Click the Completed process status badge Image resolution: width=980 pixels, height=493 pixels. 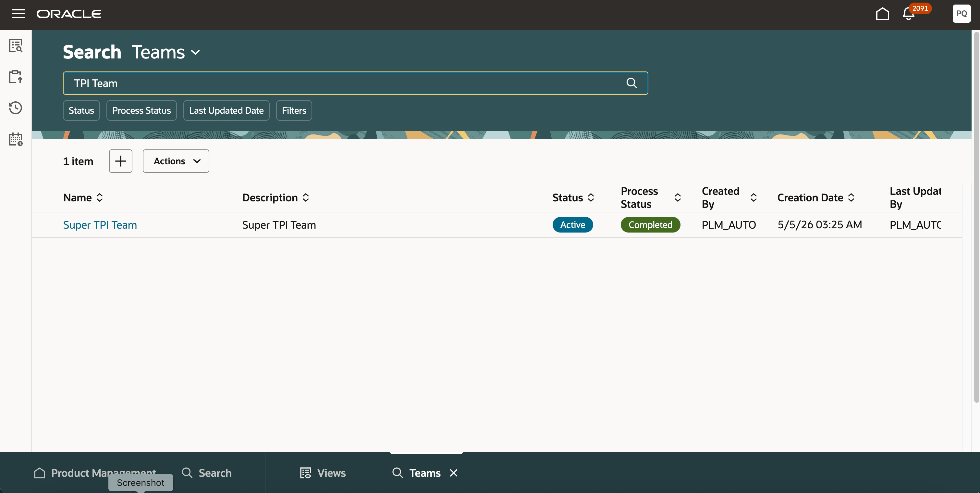click(x=651, y=225)
